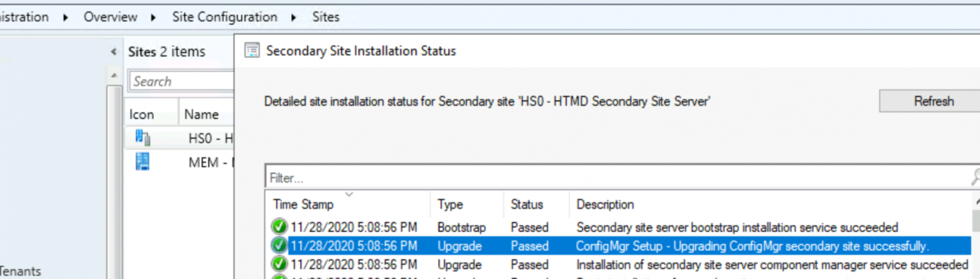Click the MEM primary site icon

pos(142,161)
